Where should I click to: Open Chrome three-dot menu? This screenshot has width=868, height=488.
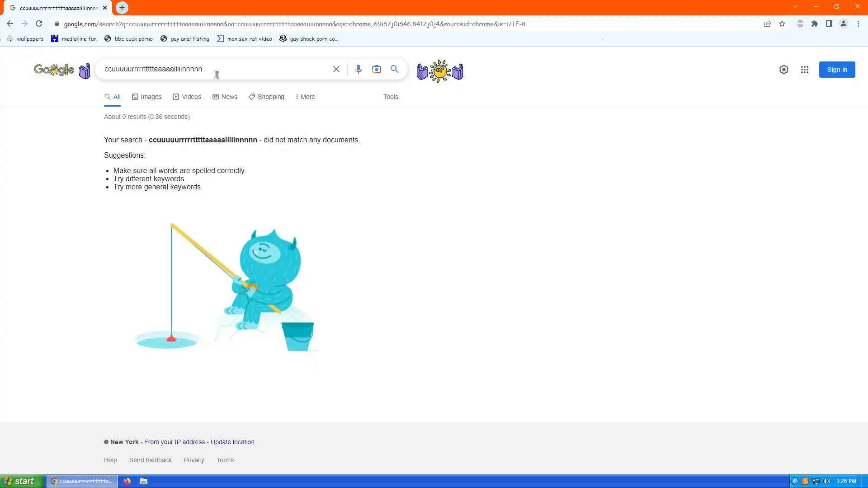pos(858,24)
